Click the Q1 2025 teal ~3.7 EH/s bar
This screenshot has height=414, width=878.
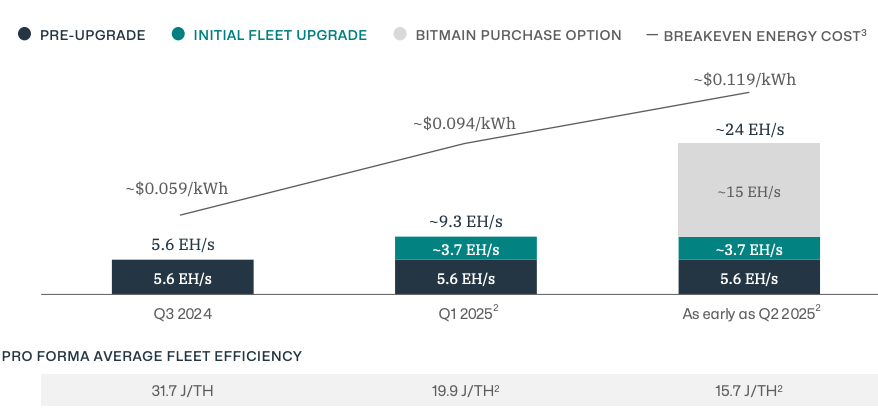466,249
